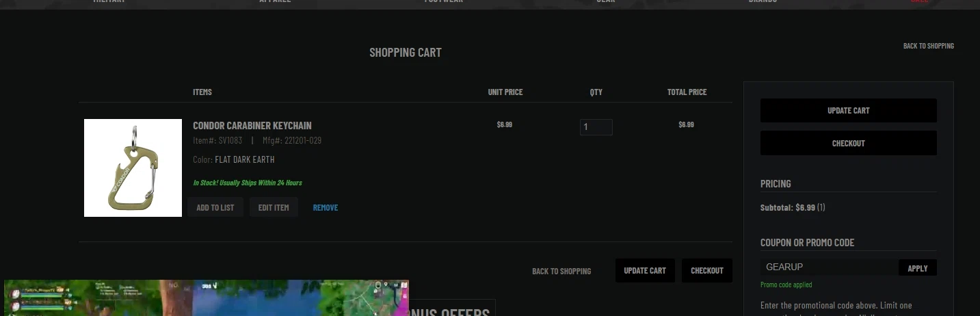Viewport: 980px width, 316px height.
Task: Add the keychain to a list
Action: [215, 207]
